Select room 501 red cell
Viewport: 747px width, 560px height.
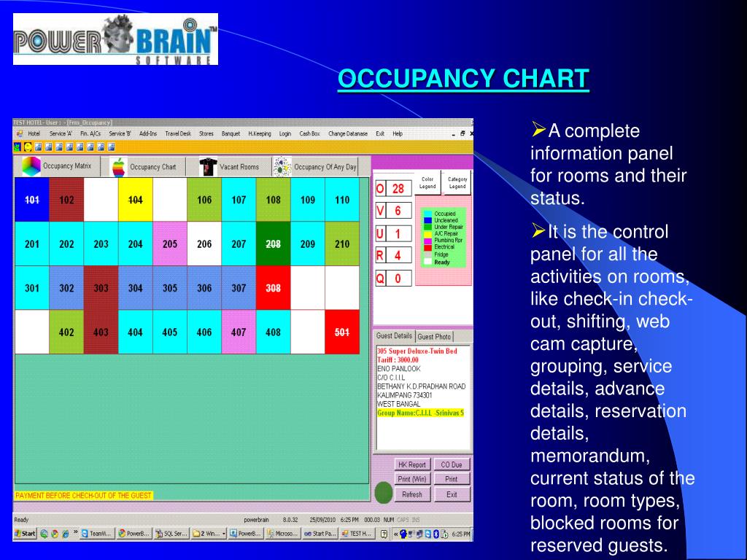point(342,332)
